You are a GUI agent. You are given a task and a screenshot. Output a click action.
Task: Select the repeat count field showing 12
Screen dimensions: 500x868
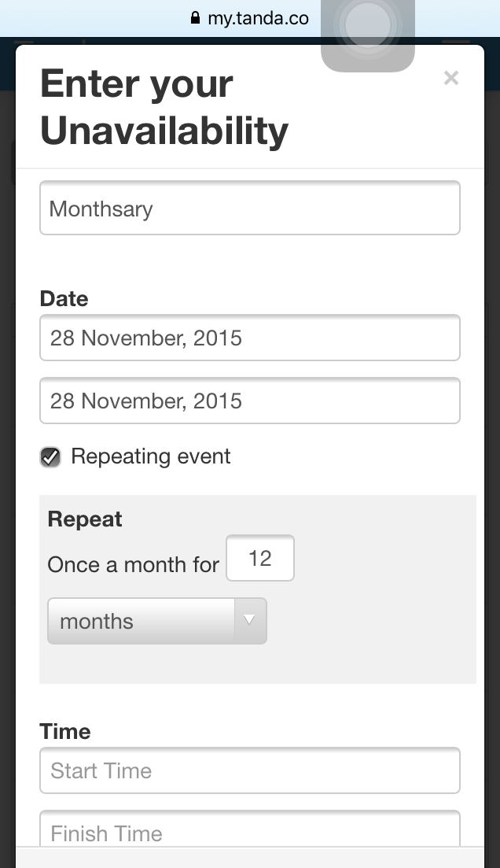(260, 558)
